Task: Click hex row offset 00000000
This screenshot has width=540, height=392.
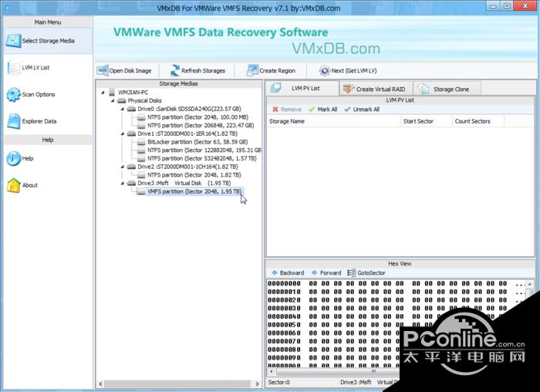Action: 284,283
